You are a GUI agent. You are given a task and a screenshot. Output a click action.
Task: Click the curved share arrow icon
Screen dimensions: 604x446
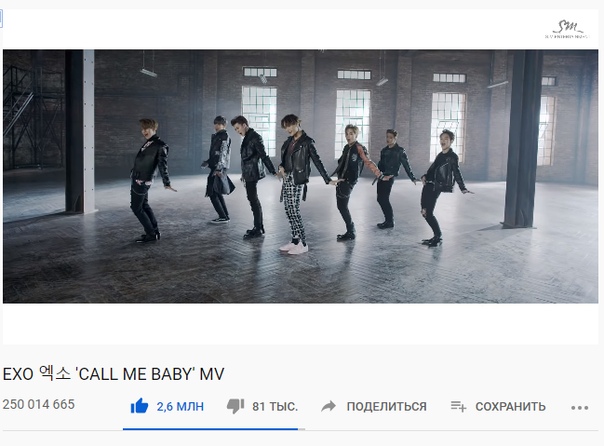tap(328, 406)
